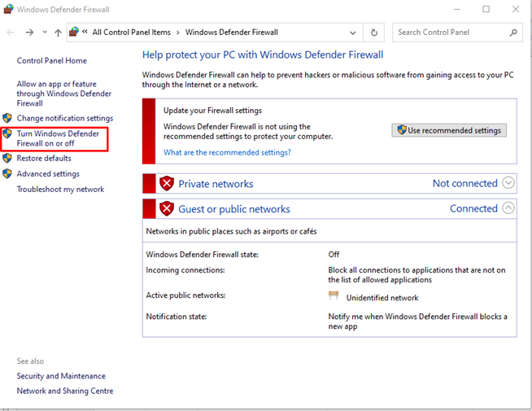Click shield icon beside Advanced settings

pyautogui.click(x=7, y=174)
